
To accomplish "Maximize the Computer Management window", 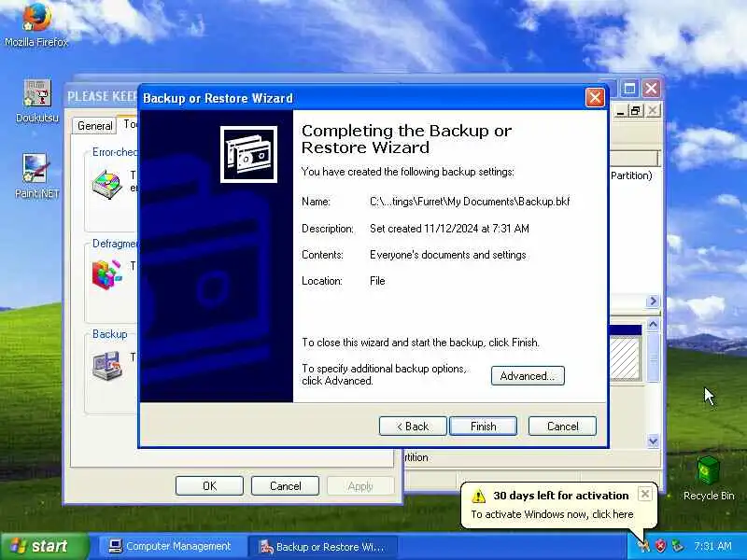I will [629, 89].
